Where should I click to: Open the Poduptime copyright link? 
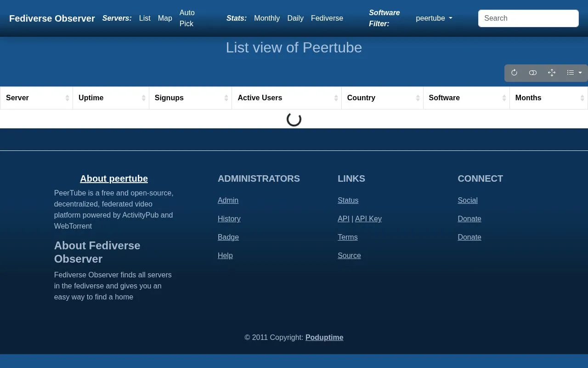click(324, 338)
